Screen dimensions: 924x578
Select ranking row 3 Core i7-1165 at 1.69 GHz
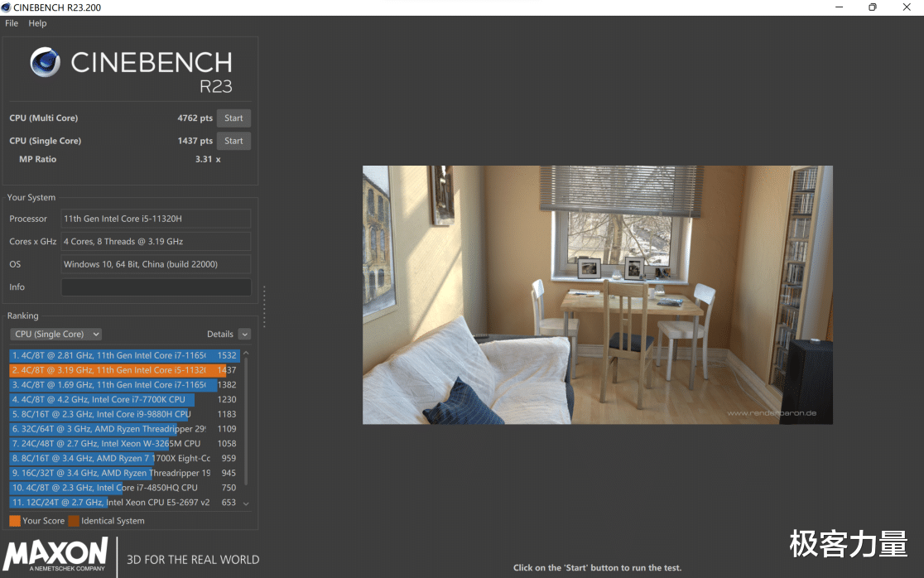[123, 385]
